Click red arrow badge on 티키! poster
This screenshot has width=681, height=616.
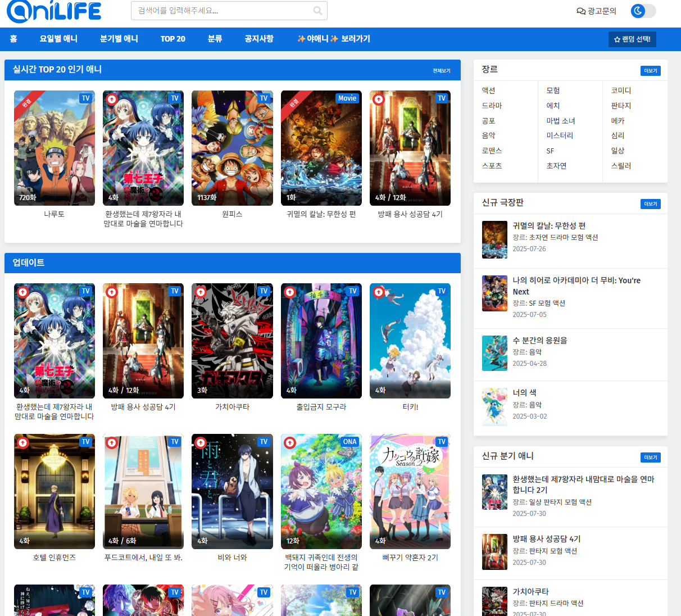tap(379, 292)
